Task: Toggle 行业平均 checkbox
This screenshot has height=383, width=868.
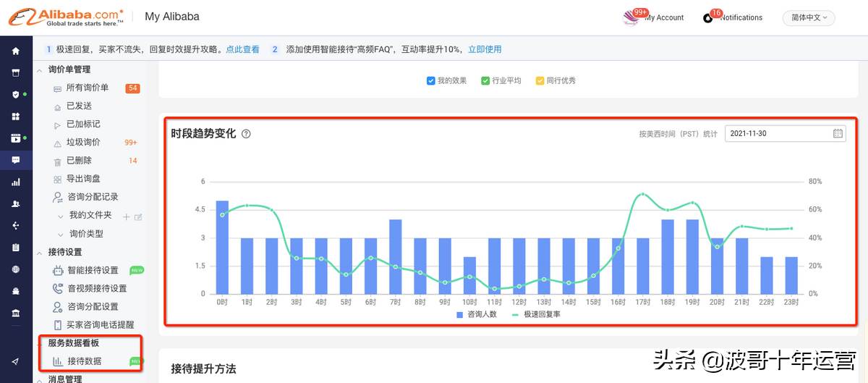Action: [x=485, y=80]
